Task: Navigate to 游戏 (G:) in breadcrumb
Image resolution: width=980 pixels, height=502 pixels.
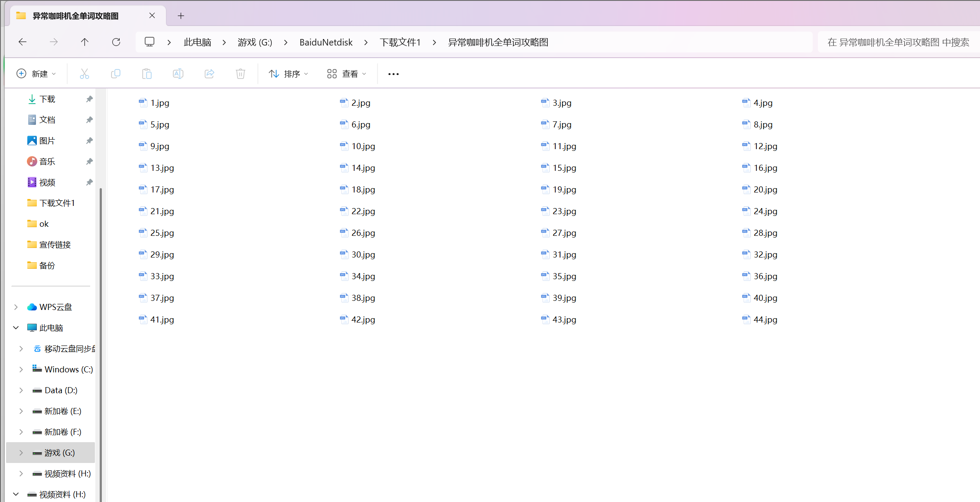Action: pyautogui.click(x=255, y=42)
